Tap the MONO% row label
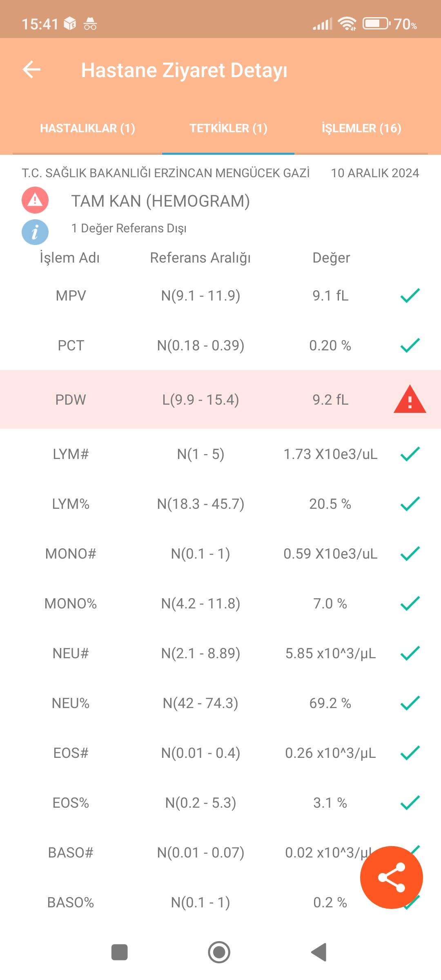Viewport: 441px width, 980px height. click(71, 604)
